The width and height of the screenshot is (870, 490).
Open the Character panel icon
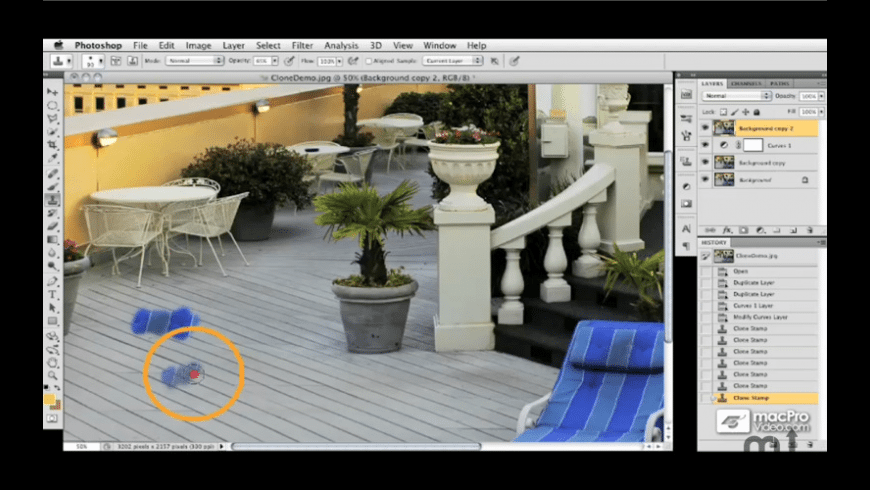(686, 229)
